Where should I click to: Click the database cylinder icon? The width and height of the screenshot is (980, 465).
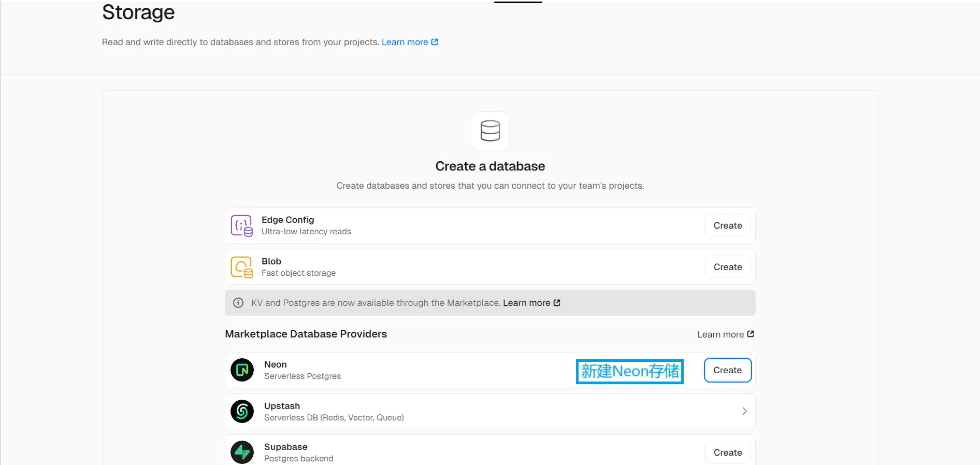pyautogui.click(x=490, y=131)
